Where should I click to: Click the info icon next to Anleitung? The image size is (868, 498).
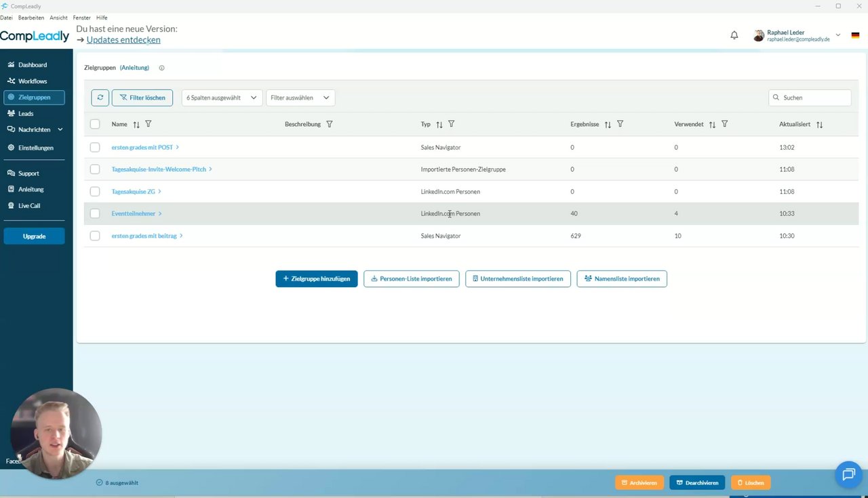point(161,68)
